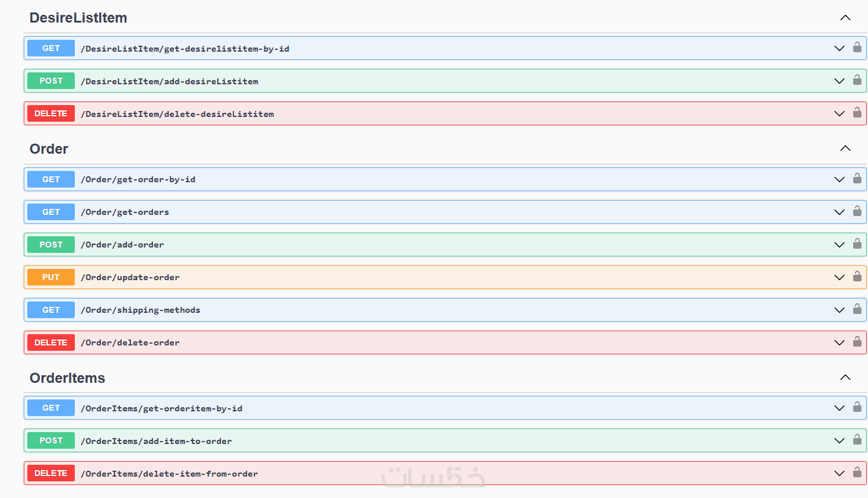Expand the /Order/get-orders chevron

point(840,212)
